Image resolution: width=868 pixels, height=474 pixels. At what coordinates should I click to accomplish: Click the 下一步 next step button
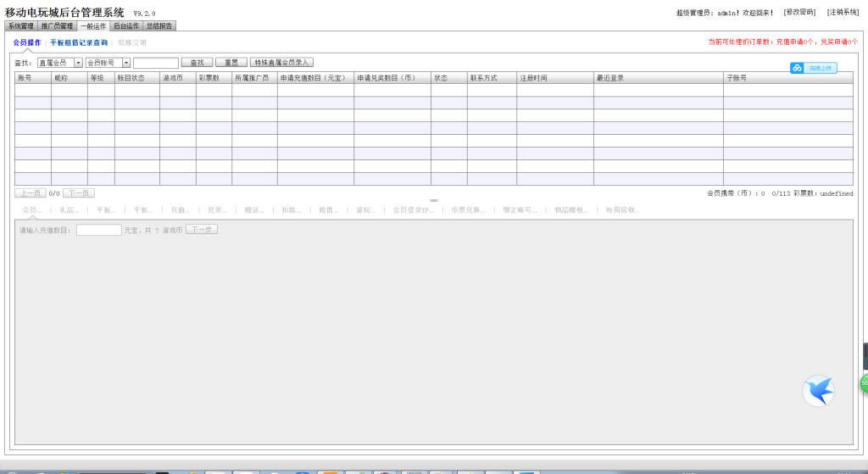tap(202, 230)
